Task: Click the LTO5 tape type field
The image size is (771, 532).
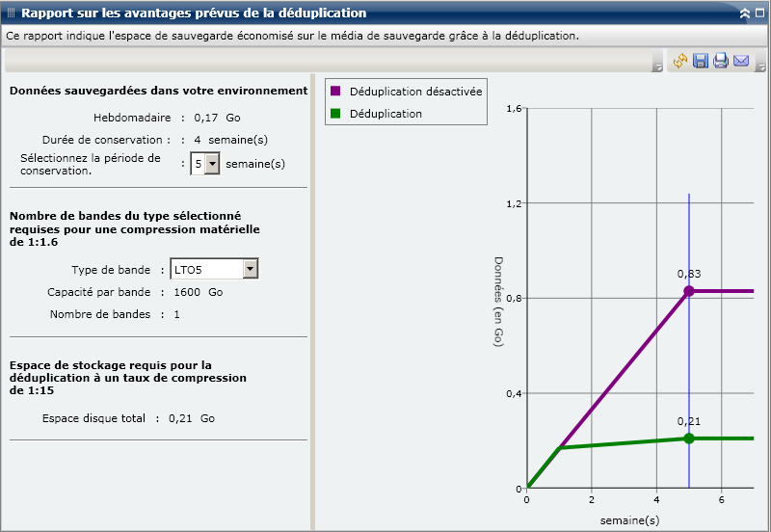Action: (x=206, y=269)
